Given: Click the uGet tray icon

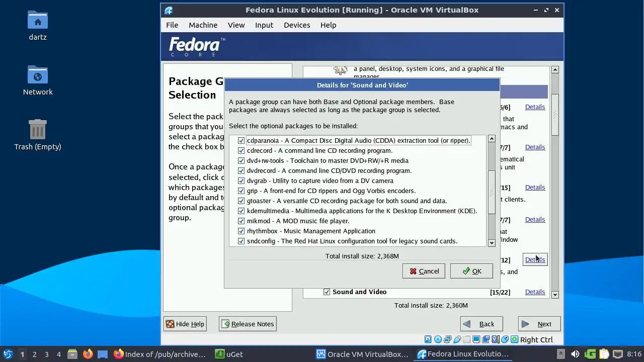Looking at the screenshot, I should (x=591, y=354).
